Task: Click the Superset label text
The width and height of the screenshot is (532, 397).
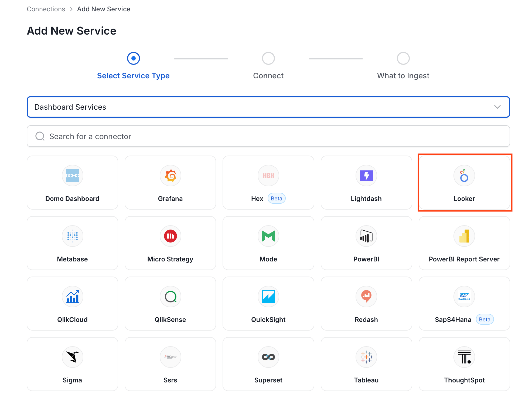Action: click(x=268, y=380)
